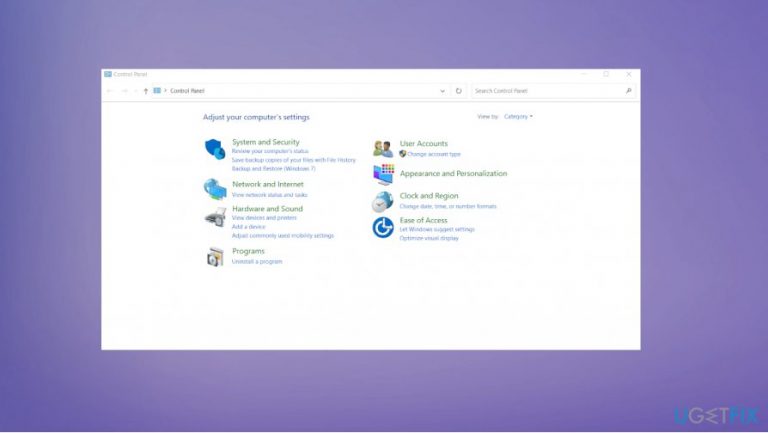This screenshot has height=433, width=768.
Task: Open recent locations dropdown arrow
Action: pos(136,91)
